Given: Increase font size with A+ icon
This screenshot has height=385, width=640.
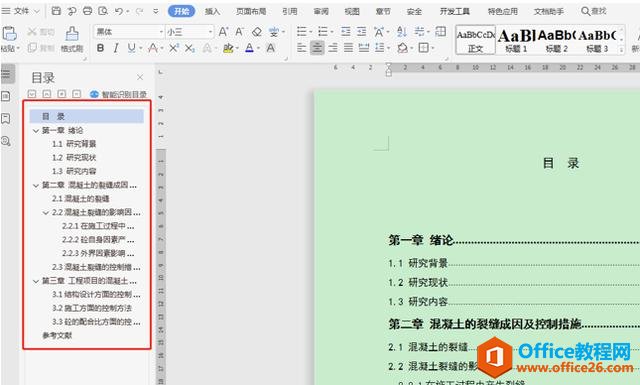Looking at the screenshot, I should [x=223, y=31].
